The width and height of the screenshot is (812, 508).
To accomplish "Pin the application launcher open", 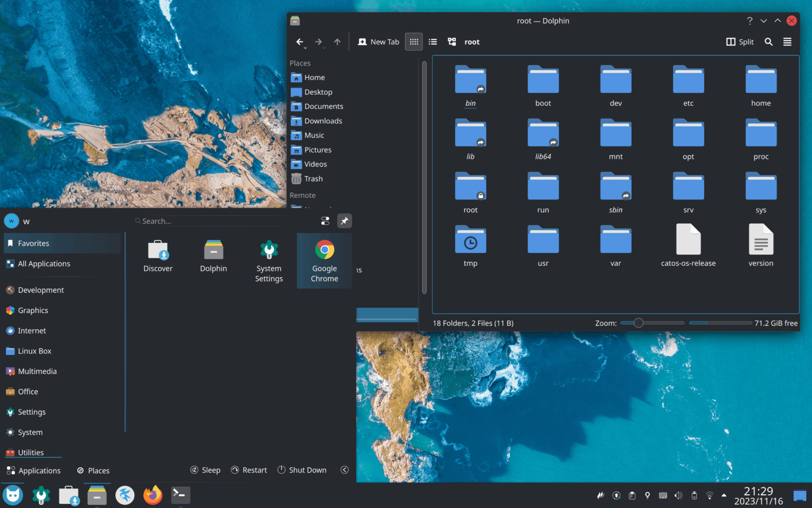I will [x=344, y=221].
